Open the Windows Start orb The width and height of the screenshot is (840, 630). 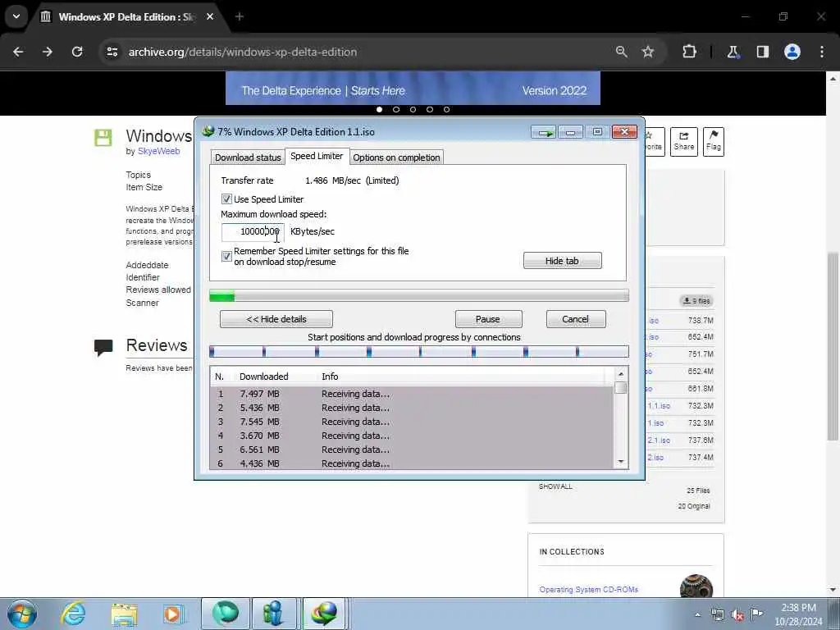22,614
